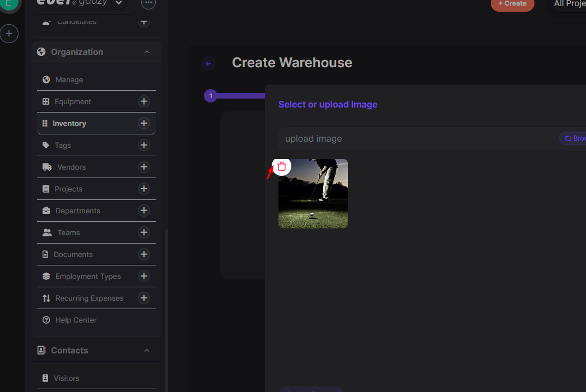This screenshot has height=392, width=586.
Task: Select the golf player image thumbnail
Action: tap(313, 194)
